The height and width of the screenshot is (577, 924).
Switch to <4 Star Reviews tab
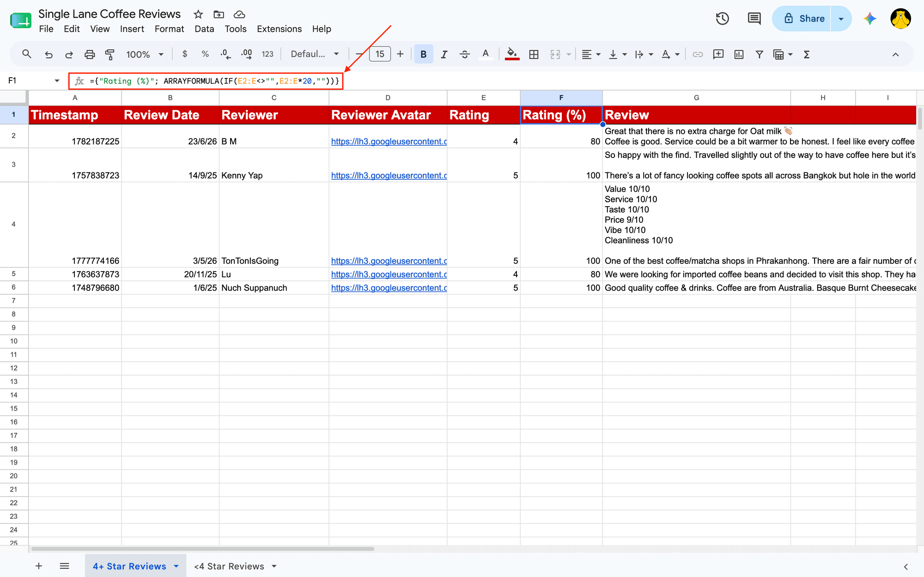pyautogui.click(x=229, y=566)
